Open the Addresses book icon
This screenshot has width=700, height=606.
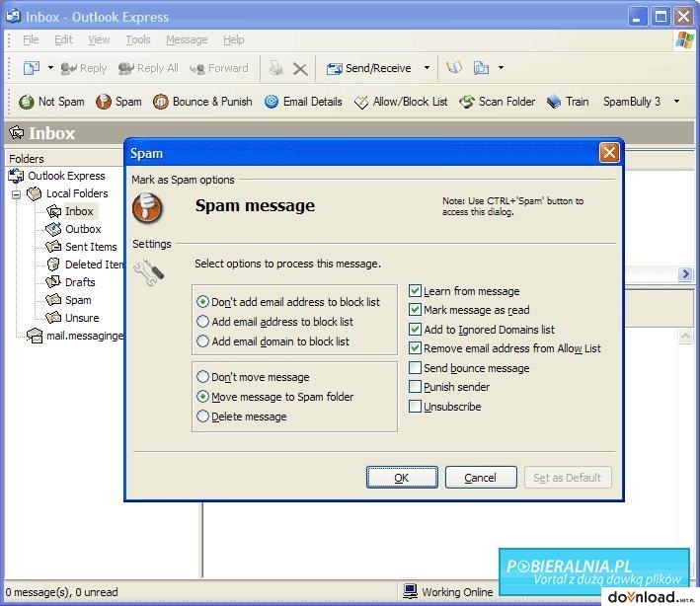[454, 68]
